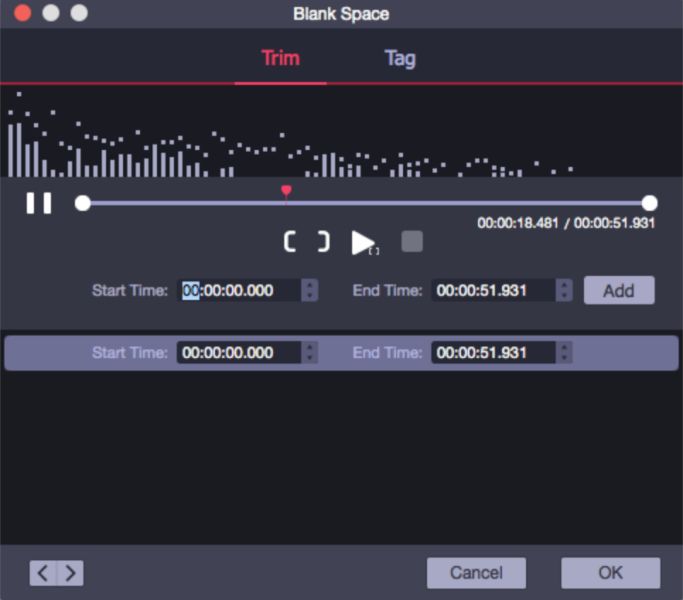Click the 00:00:18.481 / 00:00:51.931 time readout
Screen dimensions: 683x600
point(566,223)
